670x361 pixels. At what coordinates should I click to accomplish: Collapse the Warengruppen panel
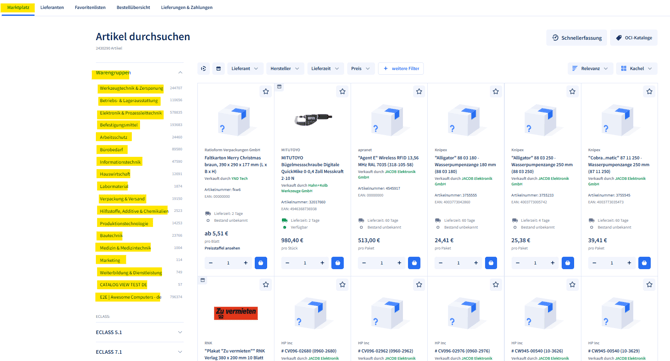click(180, 73)
